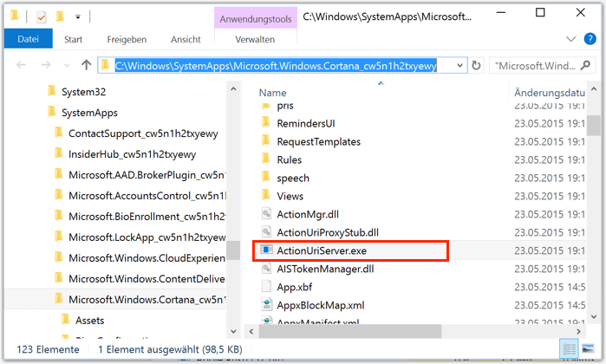This screenshot has width=606, height=364.
Task: Click the file list scroll down arrow
Action: (594, 317)
